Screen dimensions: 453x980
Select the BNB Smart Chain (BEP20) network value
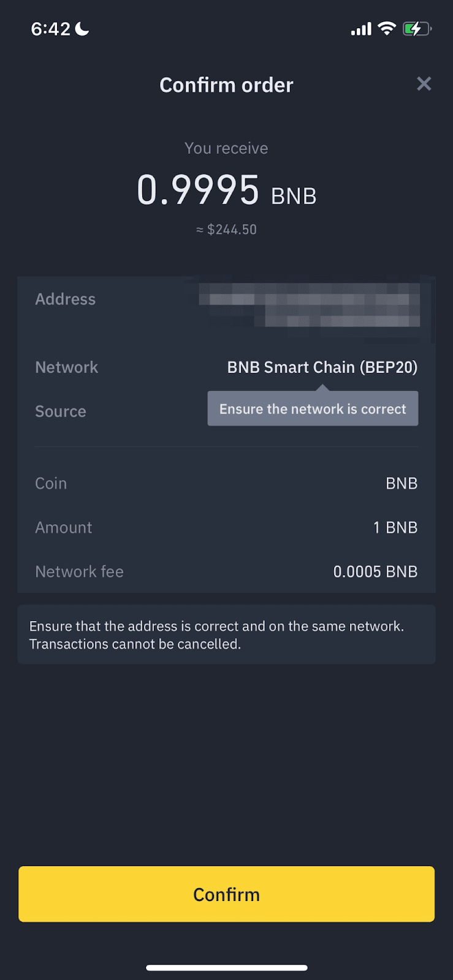322,367
